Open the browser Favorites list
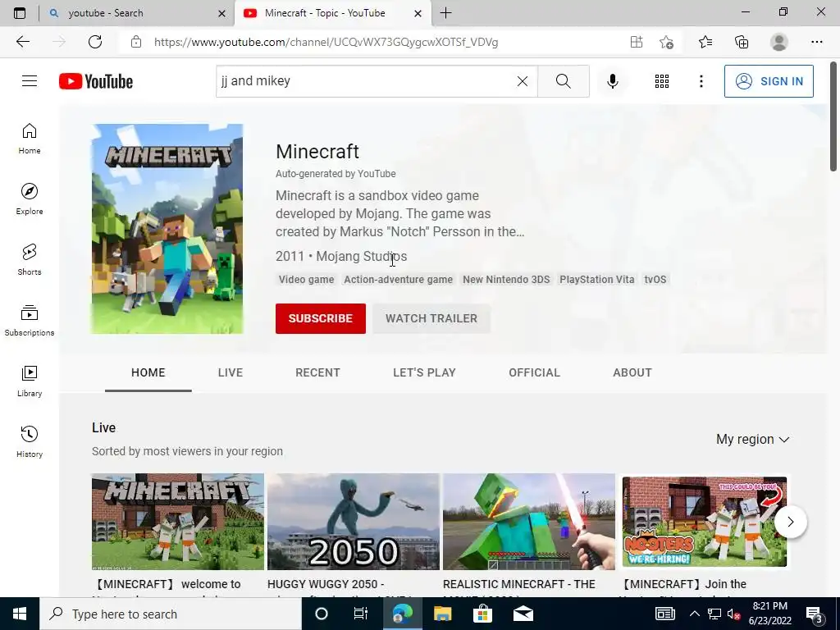 [705, 42]
